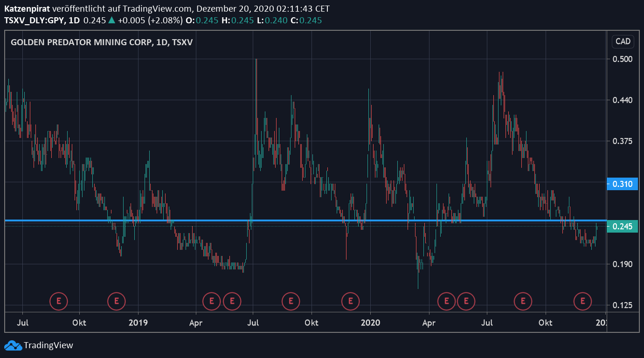Image resolution: width=644 pixels, height=358 pixels.
Task: Click the first earnings marker after Jul 2018
Action: (x=59, y=301)
